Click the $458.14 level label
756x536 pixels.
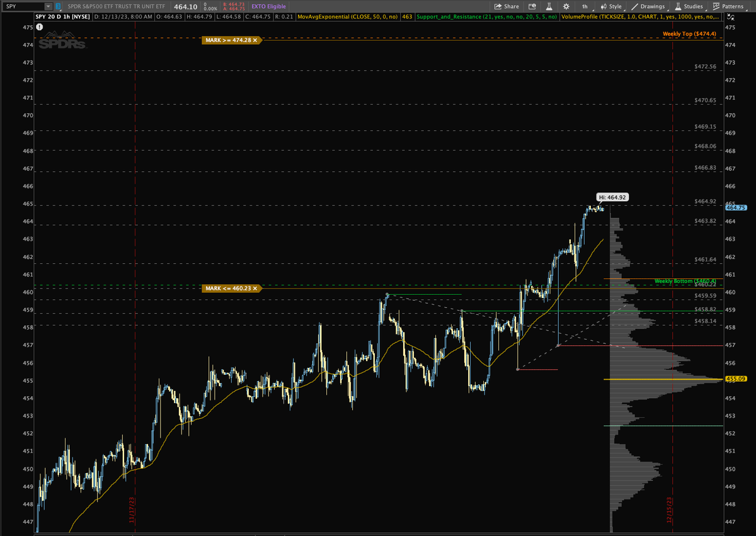click(706, 321)
